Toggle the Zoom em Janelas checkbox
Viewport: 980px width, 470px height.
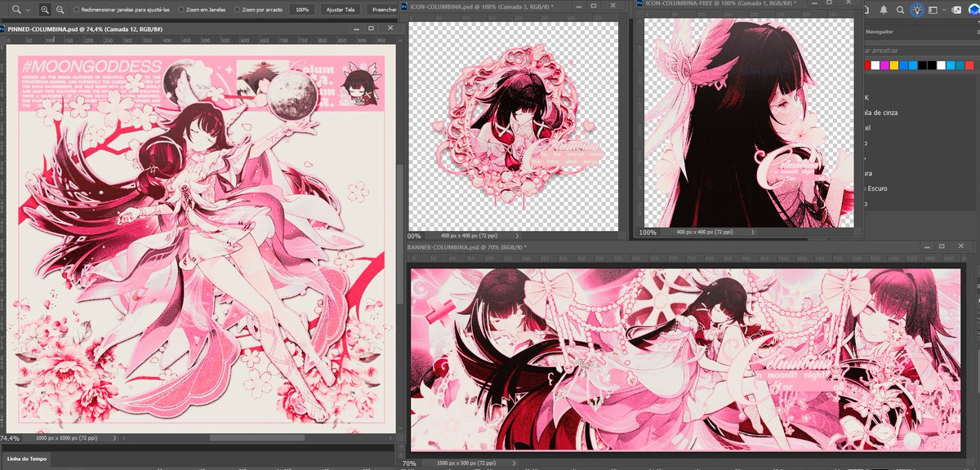(x=180, y=10)
